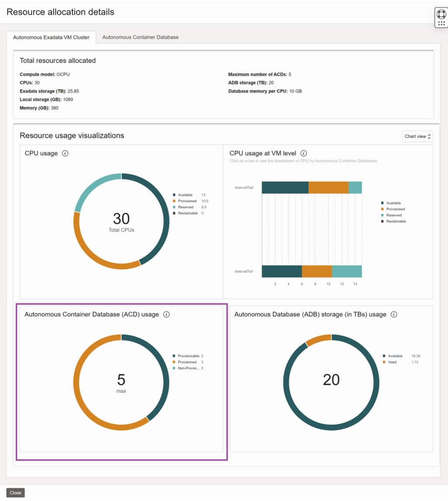Click the ADB storage usage info icon

click(x=394, y=314)
